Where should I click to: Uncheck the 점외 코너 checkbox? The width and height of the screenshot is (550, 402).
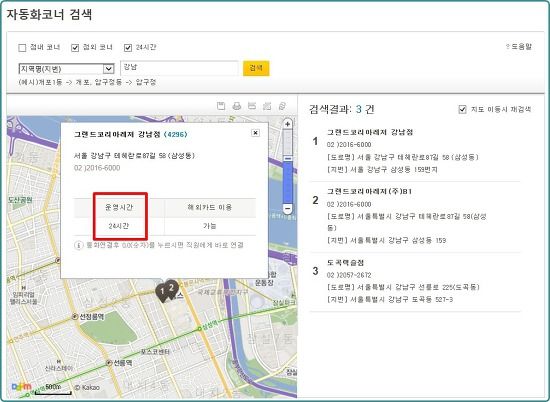point(75,48)
